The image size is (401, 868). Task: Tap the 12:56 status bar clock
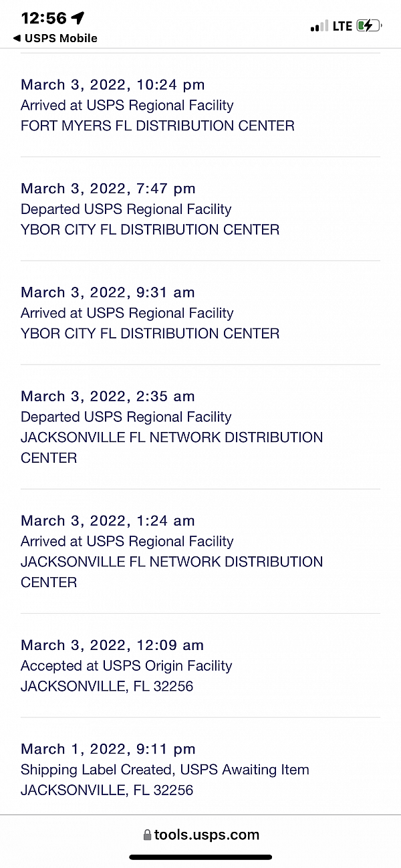(44, 18)
